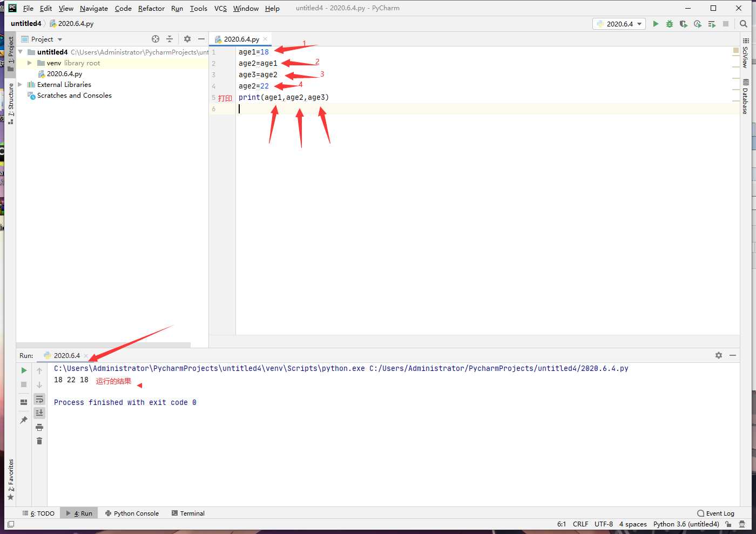The width and height of the screenshot is (756, 534).
Task: Click UTF-8 encoding in status bar
Action: pyautogui.click(x=604, y=524)
